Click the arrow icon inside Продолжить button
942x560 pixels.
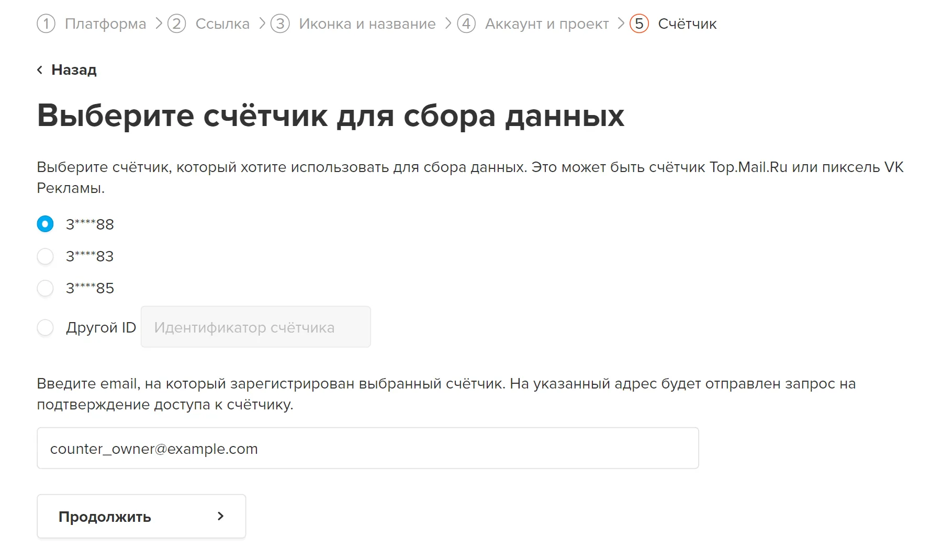220,516
